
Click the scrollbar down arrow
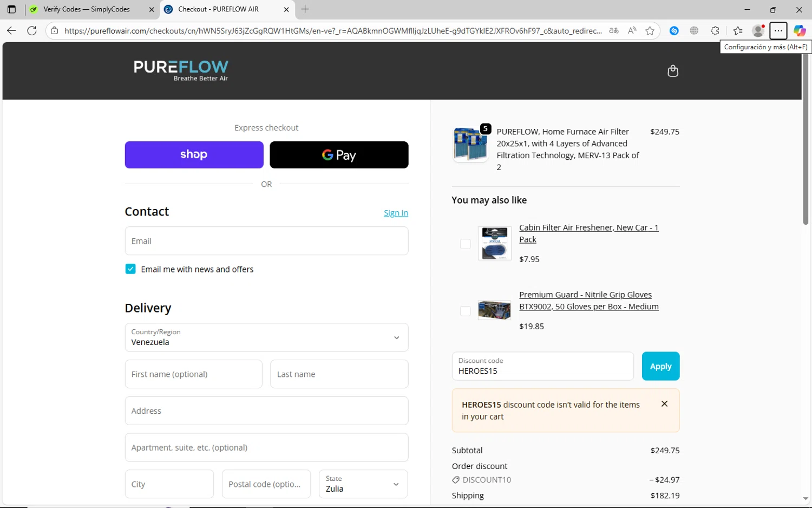click(806, 499)
